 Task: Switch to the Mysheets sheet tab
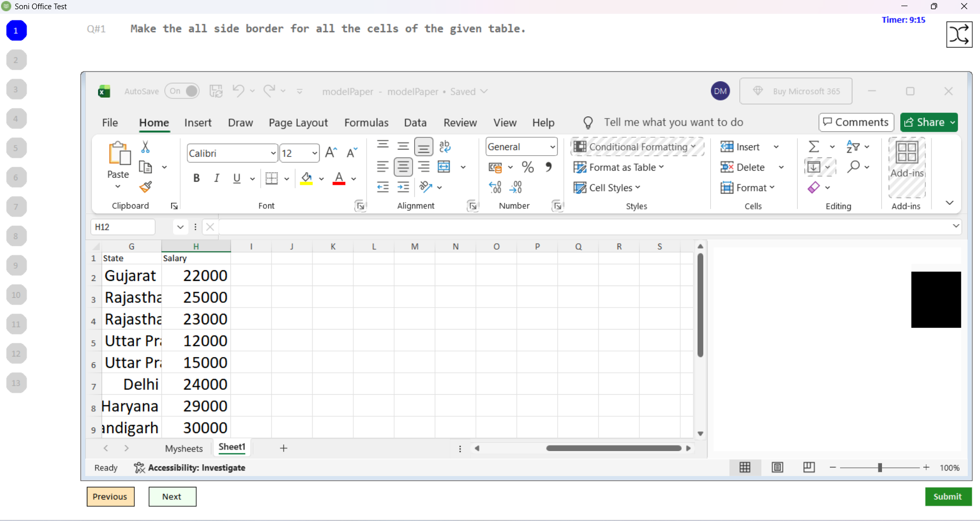[x=184, y=448]
